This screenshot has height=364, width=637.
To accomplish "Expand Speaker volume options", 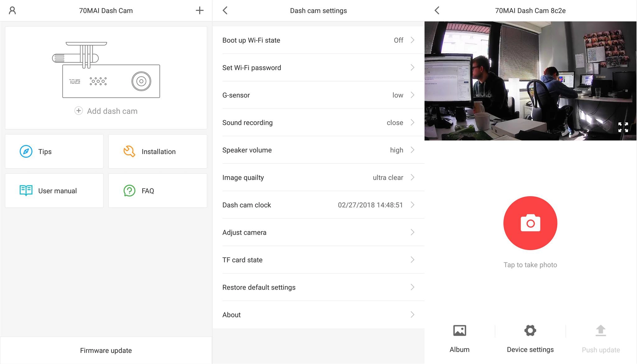I will click(318, 150).
